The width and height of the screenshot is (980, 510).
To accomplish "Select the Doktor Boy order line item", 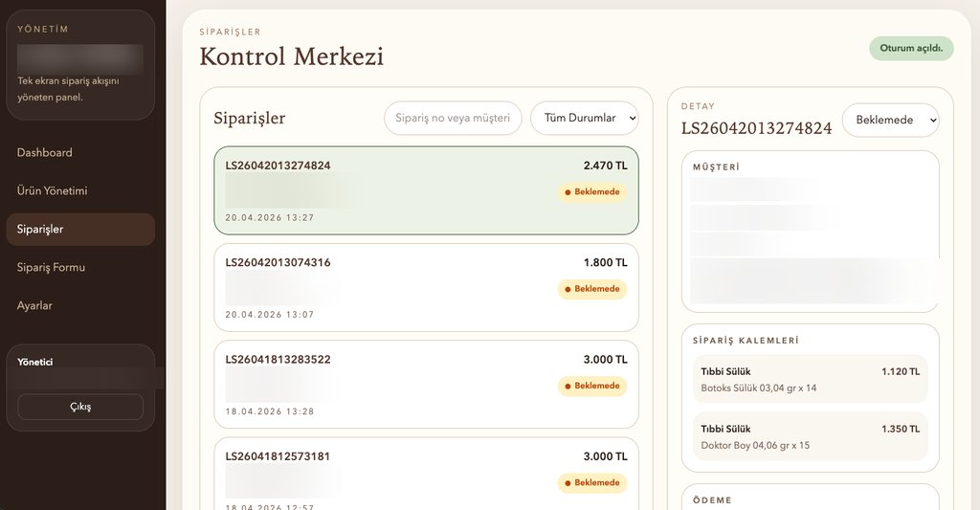I will coord(810,436).
